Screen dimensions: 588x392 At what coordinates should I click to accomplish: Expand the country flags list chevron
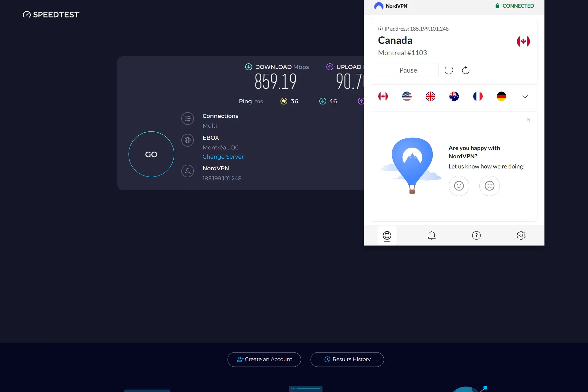click(525, 97)
